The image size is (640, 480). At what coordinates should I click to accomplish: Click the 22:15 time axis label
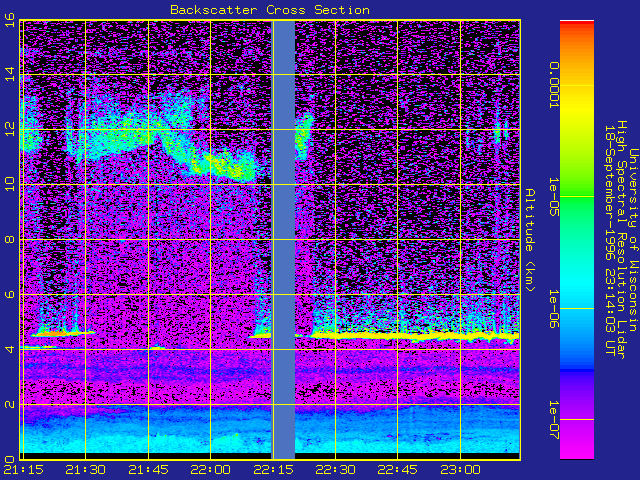click(273, 470)
